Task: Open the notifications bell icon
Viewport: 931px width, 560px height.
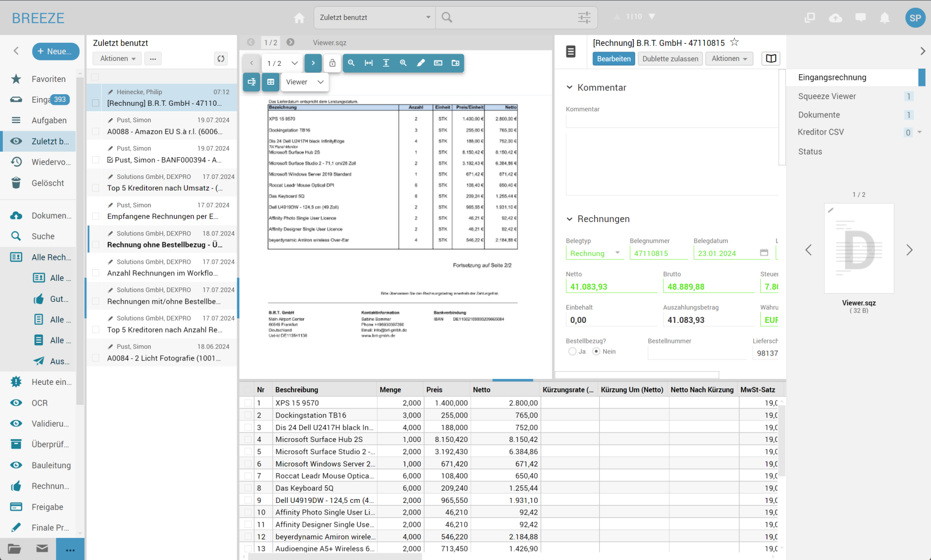Action: click(x=885, y=18)
